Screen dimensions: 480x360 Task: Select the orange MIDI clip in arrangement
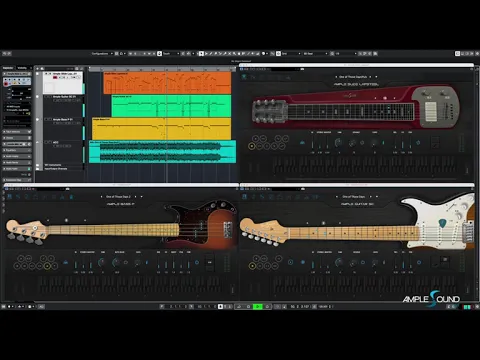click(167, 83)
